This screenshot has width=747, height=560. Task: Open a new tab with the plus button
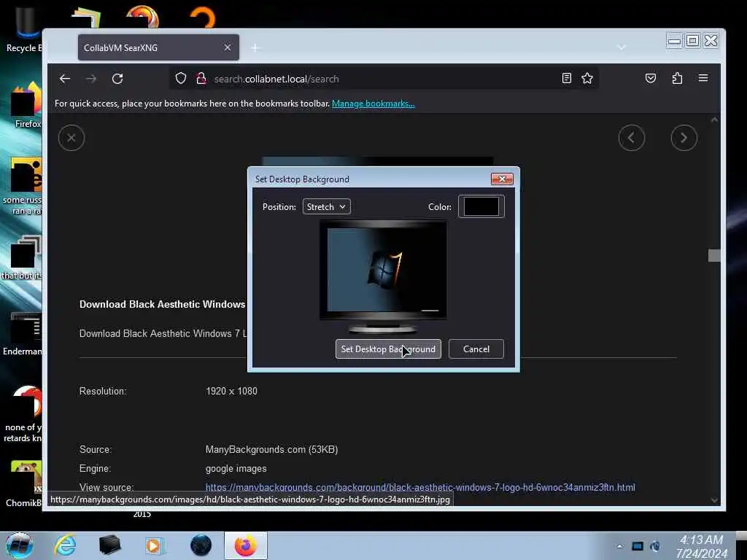click(255, 47)
